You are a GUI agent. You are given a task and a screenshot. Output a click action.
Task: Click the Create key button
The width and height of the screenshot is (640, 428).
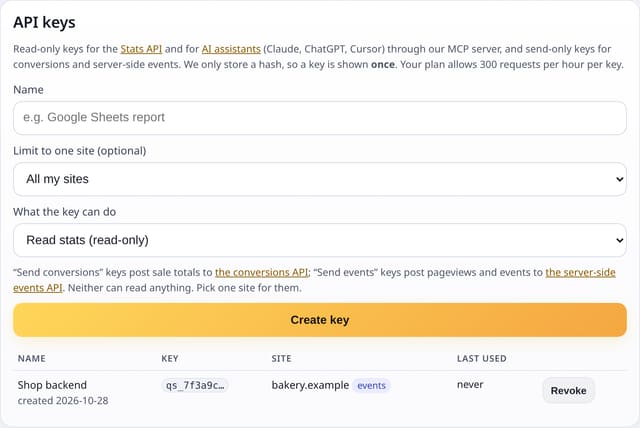[x=320, y=320]
